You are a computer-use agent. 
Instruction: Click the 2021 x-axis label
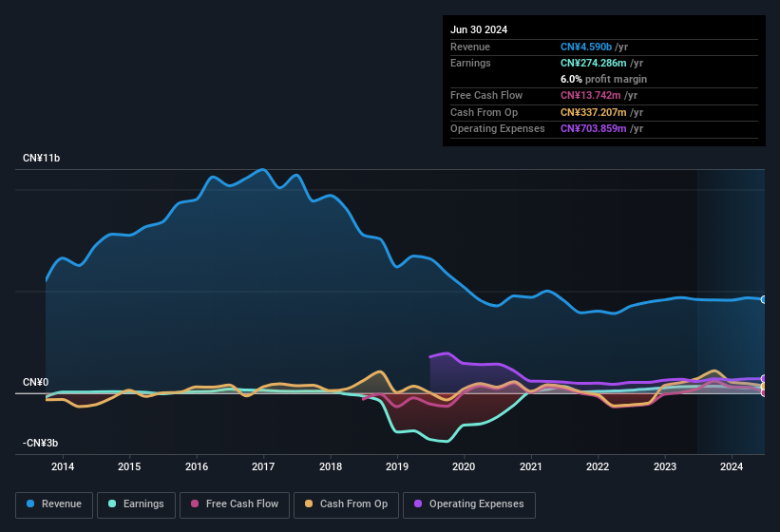click(531, 466)
